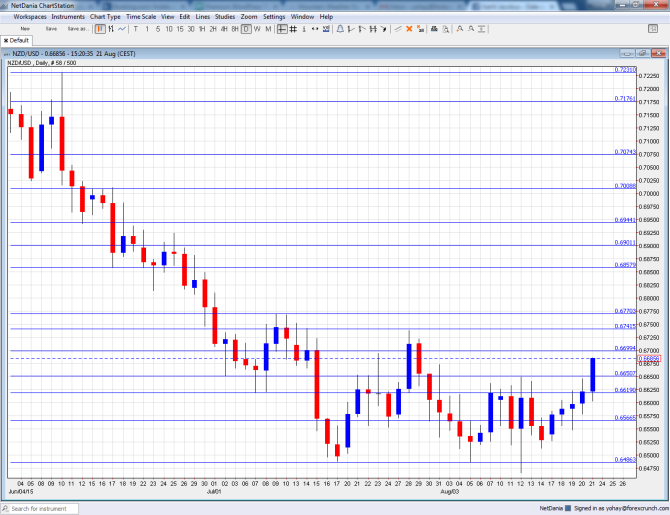Image resolution: width=670 pixels, height=515 pixels.
Task: Select OHLC bar chart type icon
Action: 111,29
